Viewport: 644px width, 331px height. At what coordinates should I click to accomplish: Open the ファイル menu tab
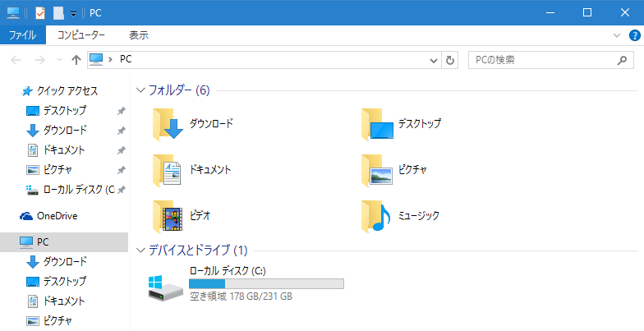point(23,35)
